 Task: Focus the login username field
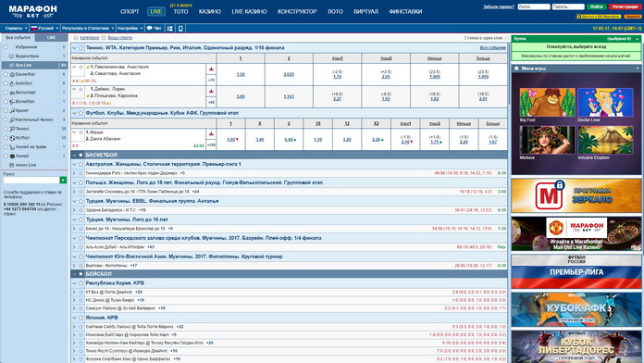tap(534, 6)
